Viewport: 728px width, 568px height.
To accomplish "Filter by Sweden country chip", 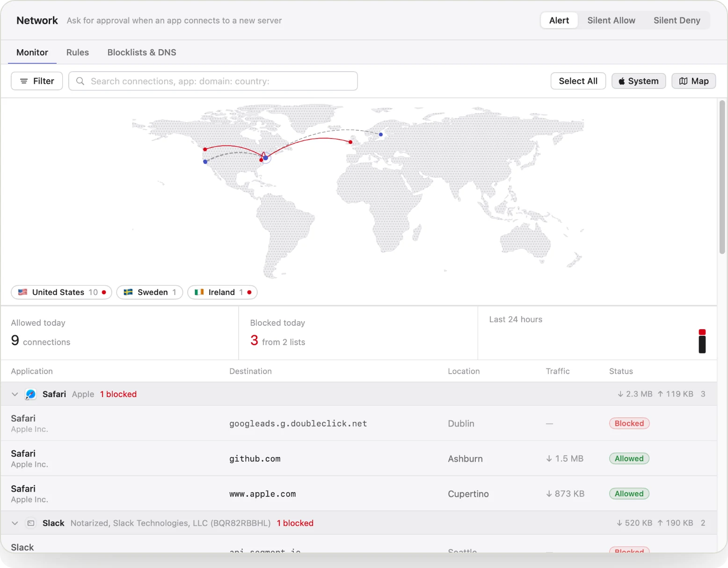I will pyautogui.click(x=150, y=292).
